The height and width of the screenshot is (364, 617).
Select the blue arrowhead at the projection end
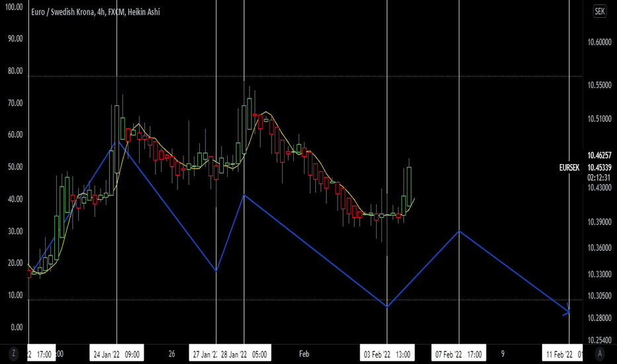[567, 310]
